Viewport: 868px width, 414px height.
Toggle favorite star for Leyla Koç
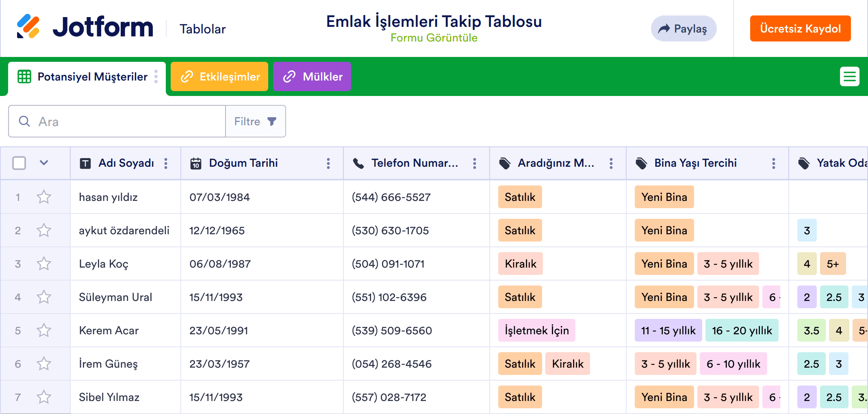point(44,264)
